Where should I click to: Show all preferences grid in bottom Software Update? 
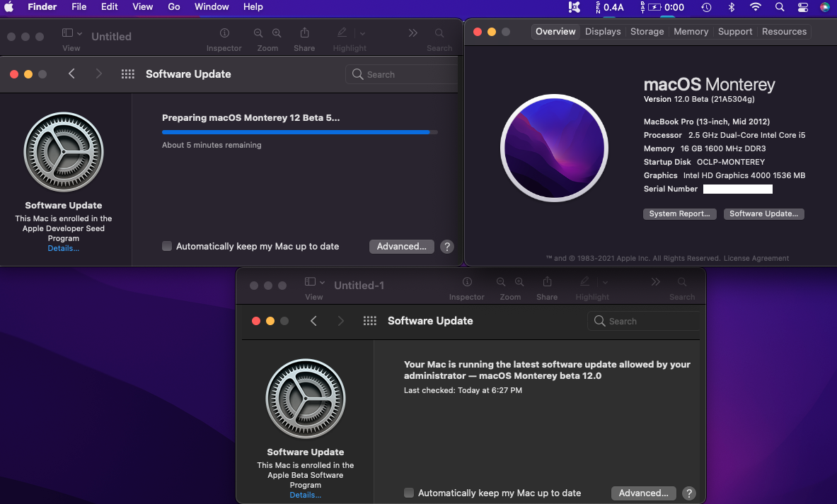click(x=370, y=320)
